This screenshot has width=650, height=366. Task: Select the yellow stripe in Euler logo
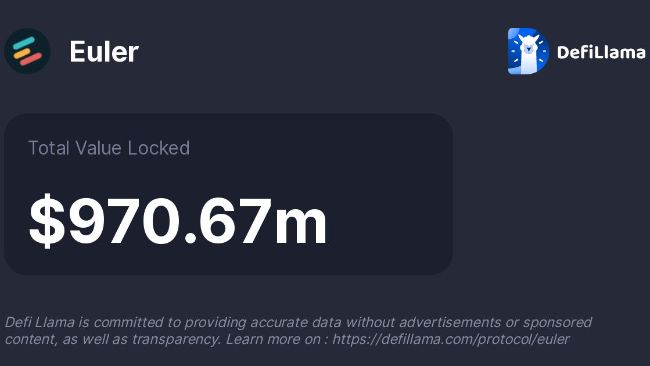pos(22,54)
